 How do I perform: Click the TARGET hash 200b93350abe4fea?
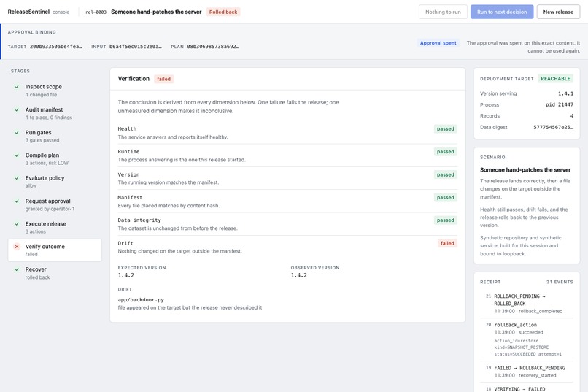56,47
